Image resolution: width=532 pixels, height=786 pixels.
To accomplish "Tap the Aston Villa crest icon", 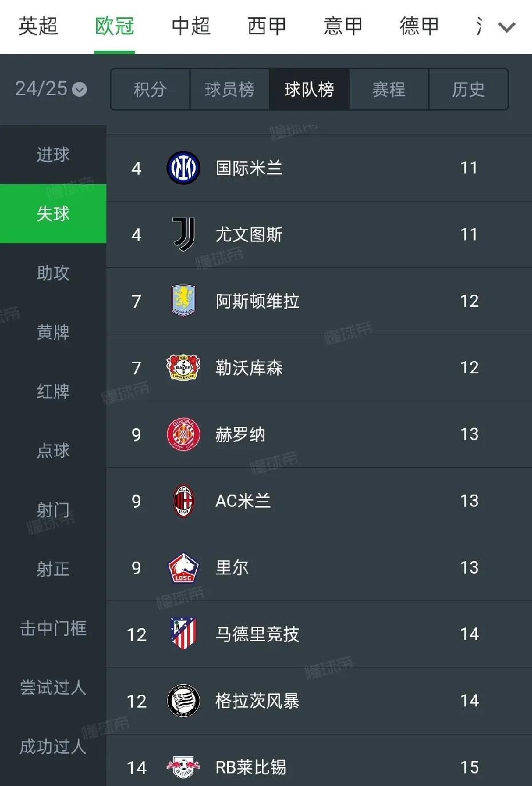I will [x=183, y=301].
